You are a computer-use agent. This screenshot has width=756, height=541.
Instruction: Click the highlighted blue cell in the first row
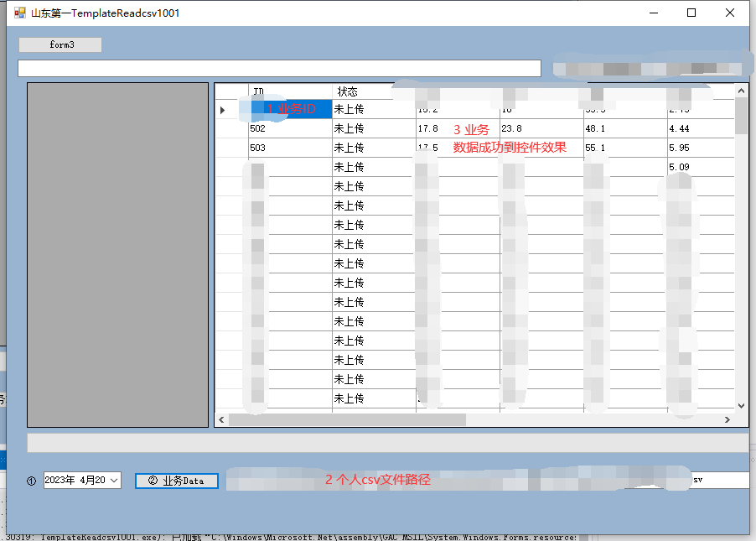(289, 109)
